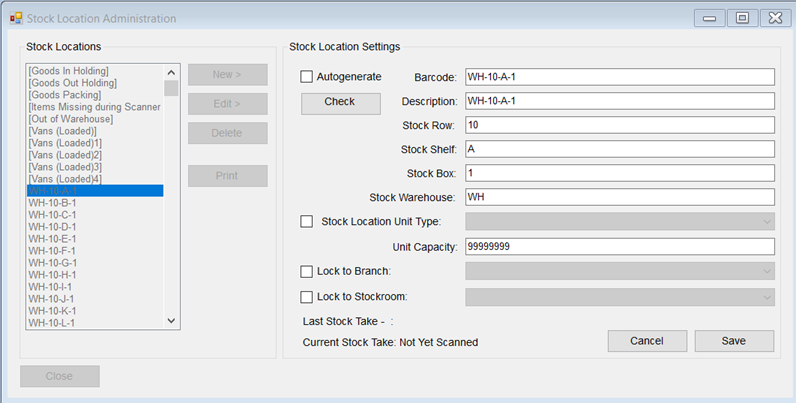Cancel the stock location edit
The image size is (796, 403).
[647, 341]
